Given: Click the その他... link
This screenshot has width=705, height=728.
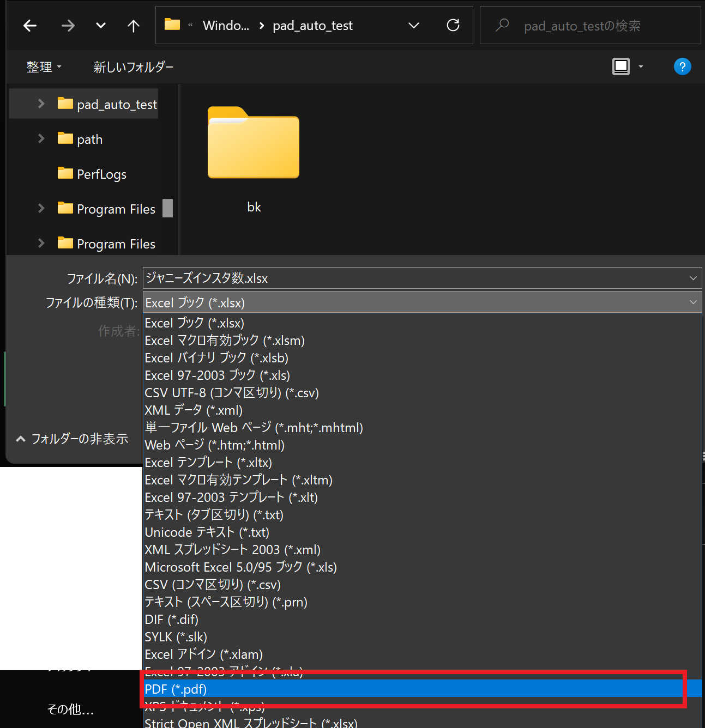Looking at the screenshot, I should [70, 709].
